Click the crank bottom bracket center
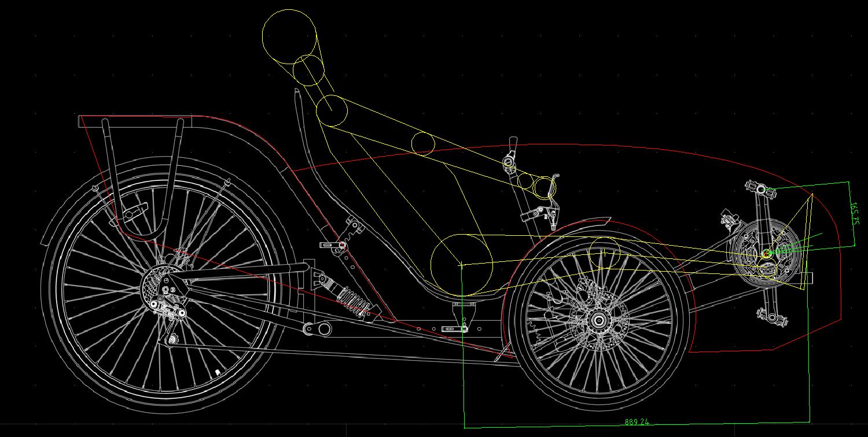 click(766, 253)
